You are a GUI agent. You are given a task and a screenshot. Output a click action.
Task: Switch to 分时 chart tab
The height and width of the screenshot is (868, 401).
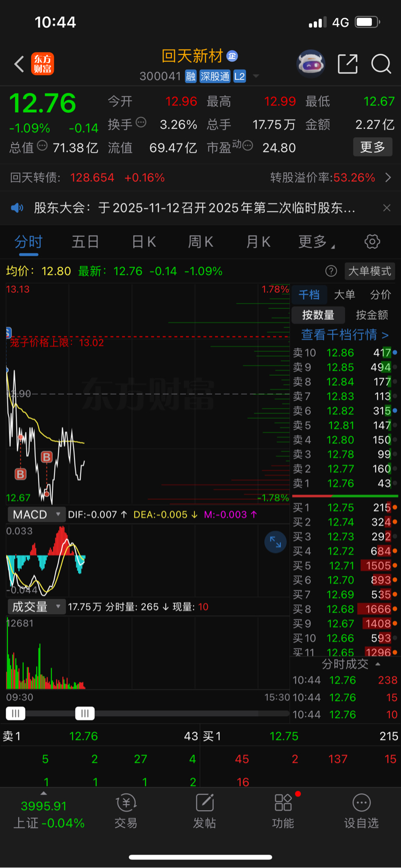pyautogui.click(x=28, y=242)
